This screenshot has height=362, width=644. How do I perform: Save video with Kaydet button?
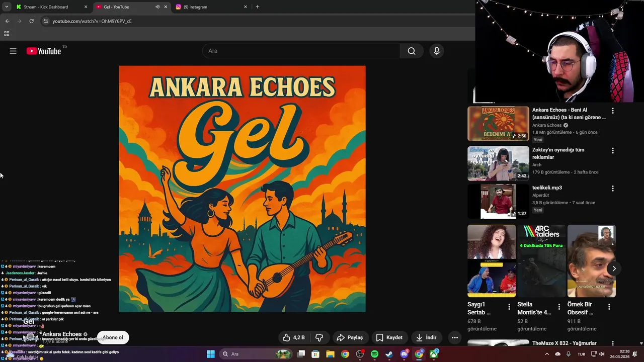pos(389,337)
